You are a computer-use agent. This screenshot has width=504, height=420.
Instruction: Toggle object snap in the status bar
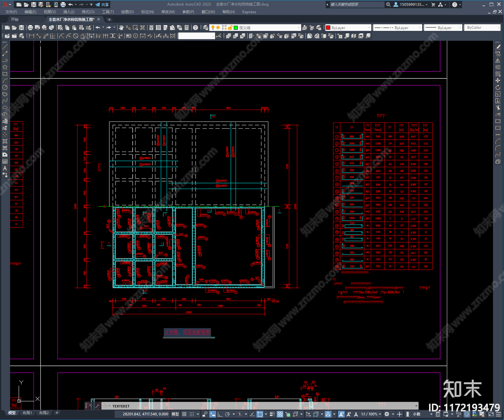pyautogui.click(x=260, y=414)
